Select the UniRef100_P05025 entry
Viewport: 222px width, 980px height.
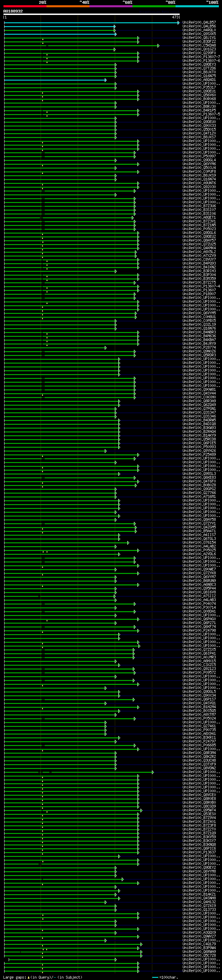199,550
